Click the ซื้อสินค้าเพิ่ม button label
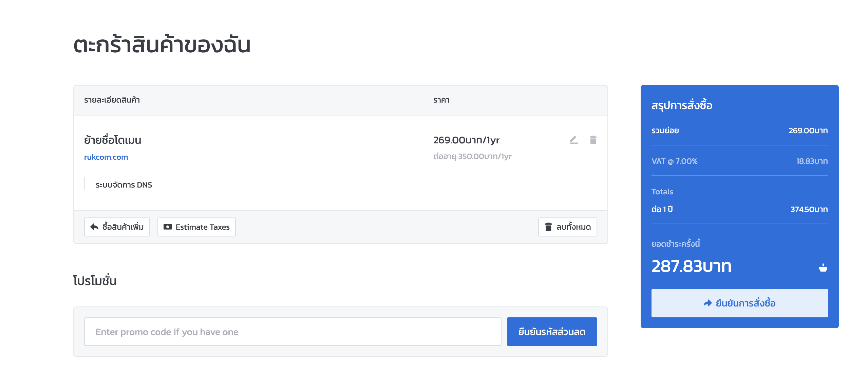This screenshot has width=868, height=369. tap(123, 227)
